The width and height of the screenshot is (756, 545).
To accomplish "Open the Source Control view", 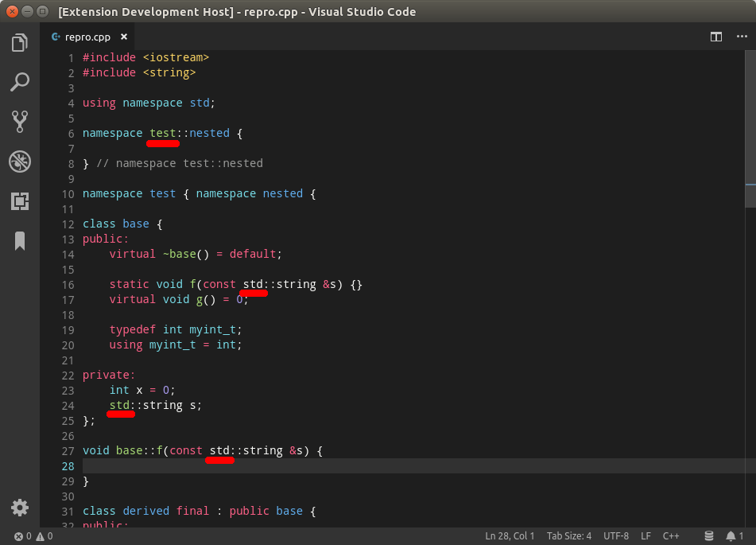I will click(20, 122).
